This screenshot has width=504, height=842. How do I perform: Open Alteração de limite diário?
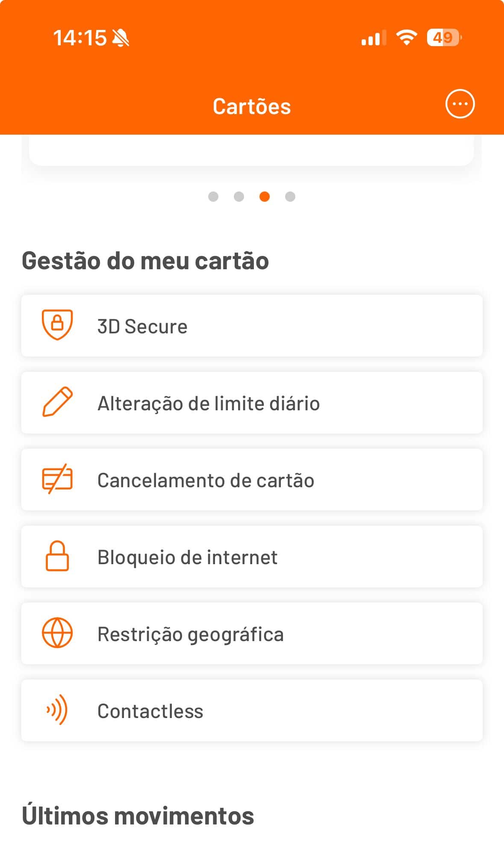(252, 403)
